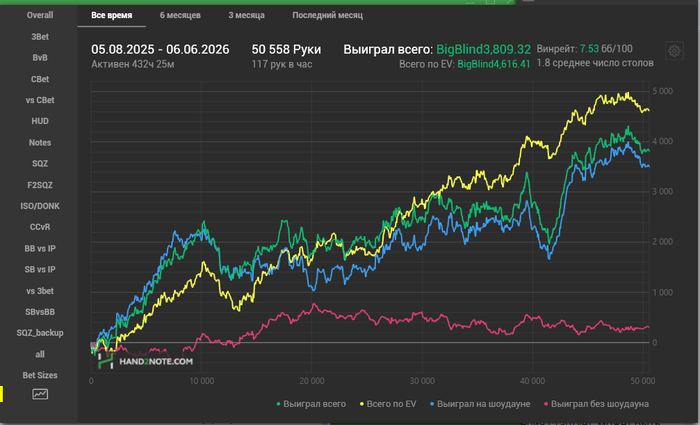Click the 10 000 x-axis label

[x=201, y=381]
